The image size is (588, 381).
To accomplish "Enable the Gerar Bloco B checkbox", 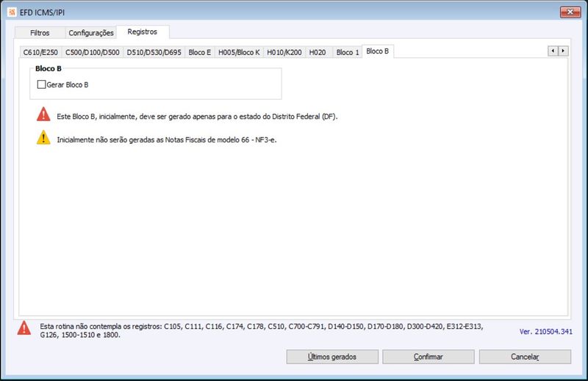I will [x=41, y=84].
